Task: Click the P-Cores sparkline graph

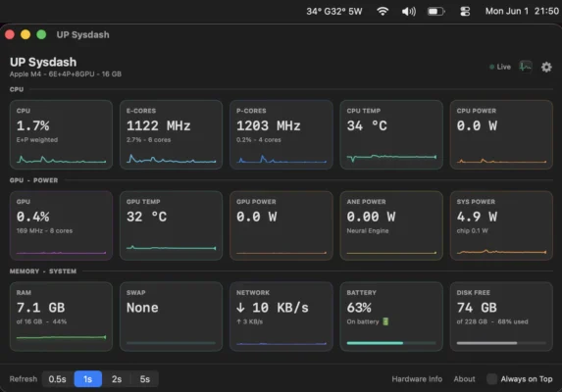Action: [x=281, y=159]
